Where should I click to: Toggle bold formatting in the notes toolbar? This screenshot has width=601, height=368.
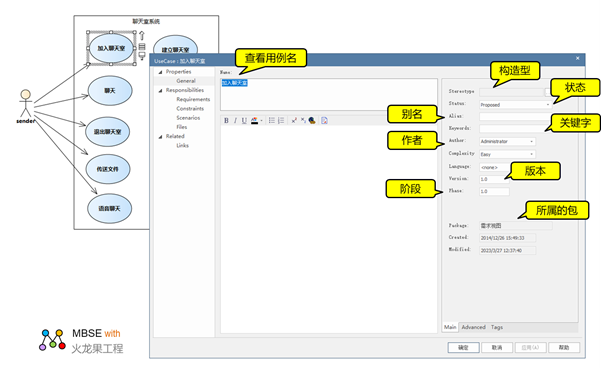pyautogui.click(x=226, y=120)
